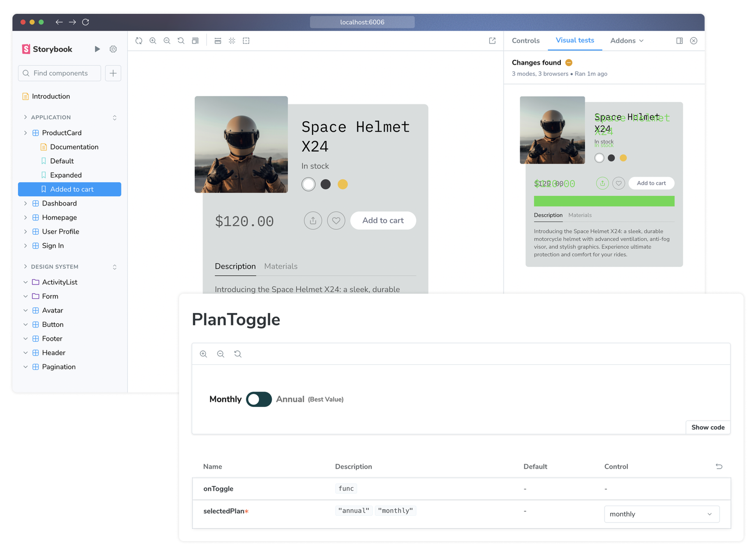Click the heart favorite icon on product card
This screenshot has height=555, width=756.
pyautogui.click(x=336, y=221)
